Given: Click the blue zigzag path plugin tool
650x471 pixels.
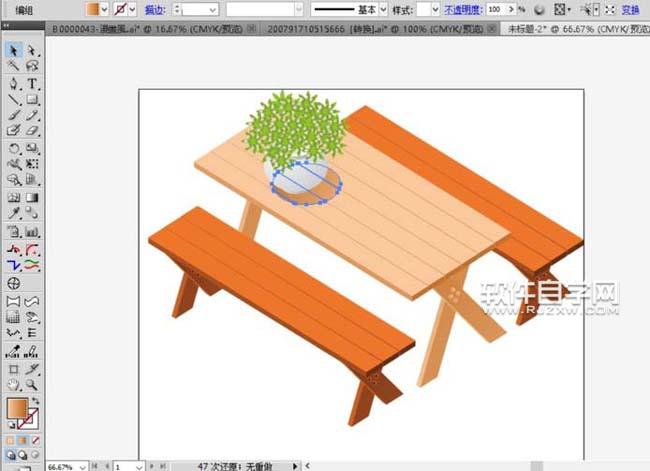Looking at the screenshot, I should (14, 265).
